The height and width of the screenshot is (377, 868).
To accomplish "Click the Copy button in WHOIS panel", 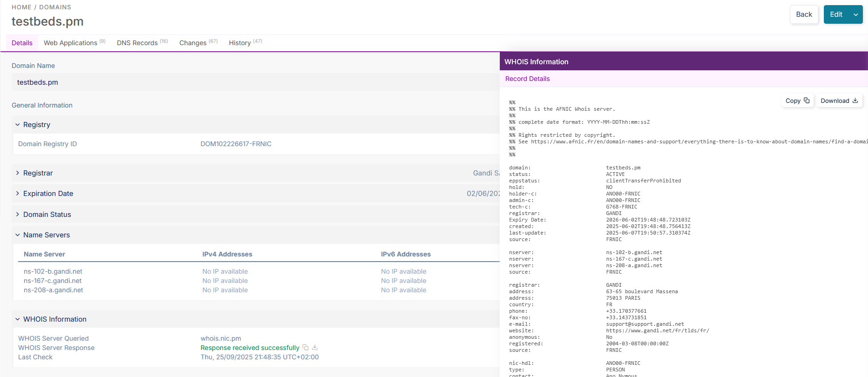I will point(797,101).
